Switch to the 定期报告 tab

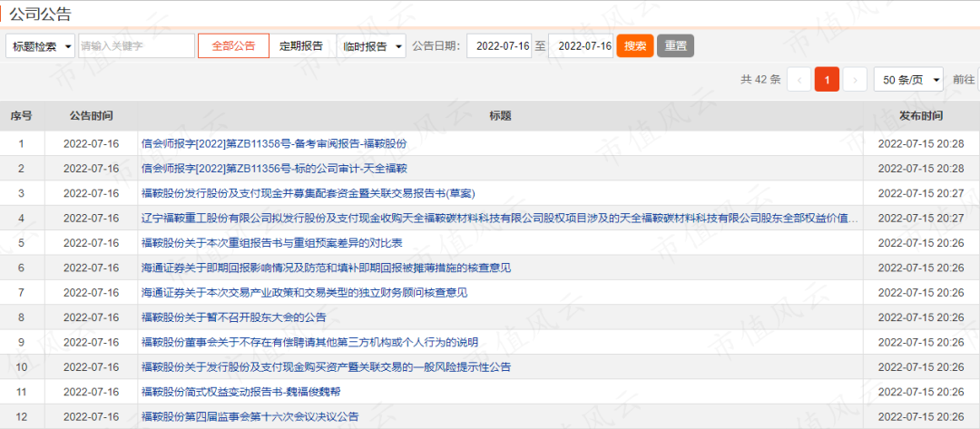tap(301, 46)
